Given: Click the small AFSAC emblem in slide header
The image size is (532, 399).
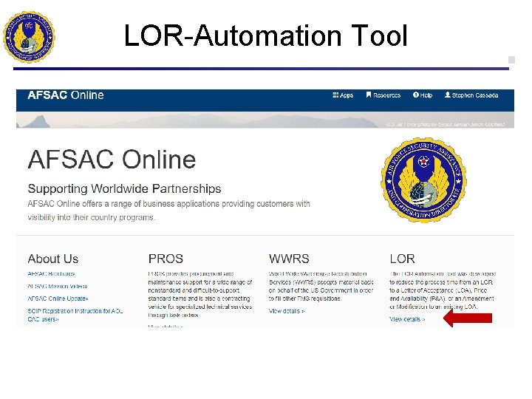Looking at the screenshot, I should click(x=29, y=37).
